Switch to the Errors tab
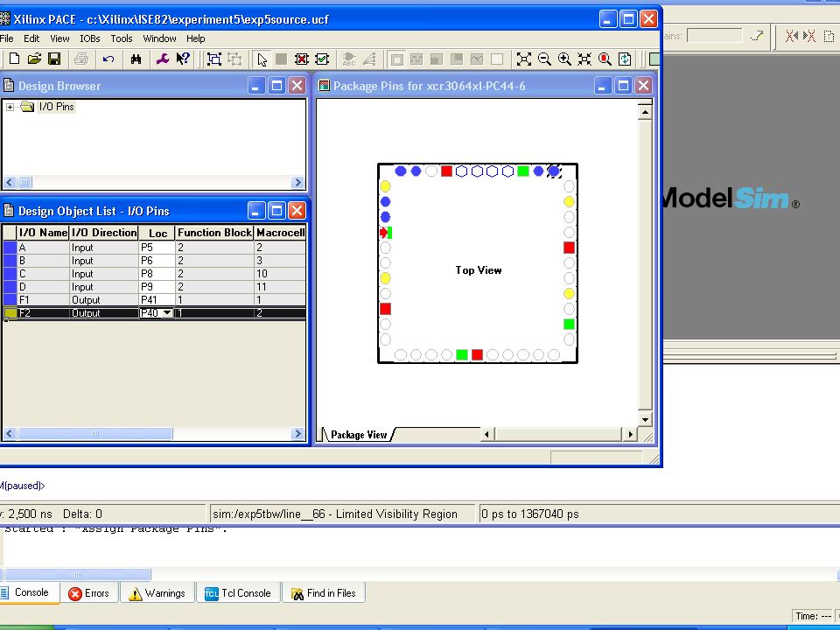 pyautogui.click(x=89, y=593)
